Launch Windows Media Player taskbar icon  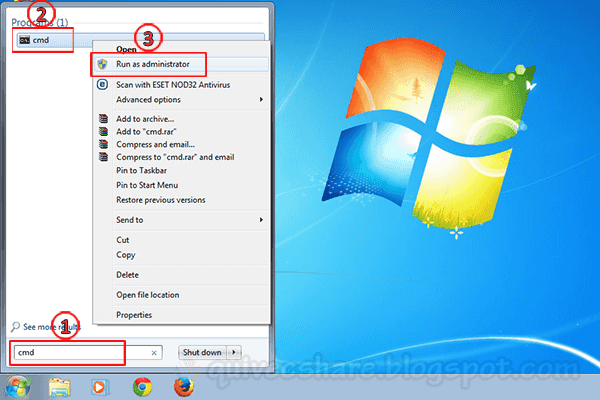tap(100, 387)
